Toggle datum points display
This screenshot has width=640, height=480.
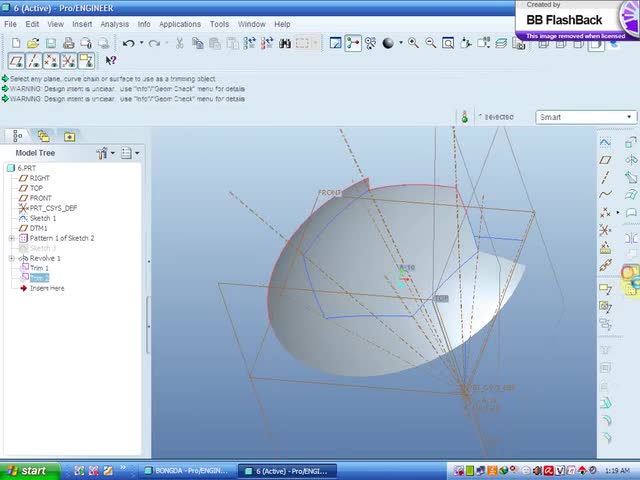[x=50, y=61]
